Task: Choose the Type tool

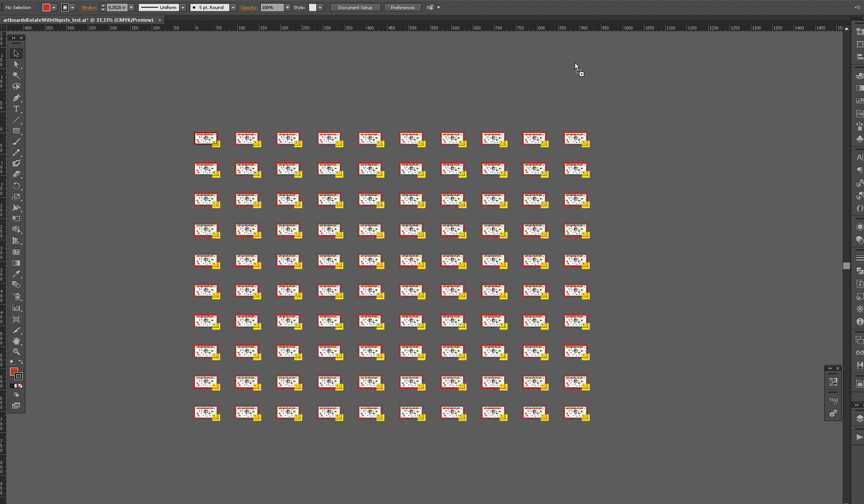Action: [x=16, y=109]
